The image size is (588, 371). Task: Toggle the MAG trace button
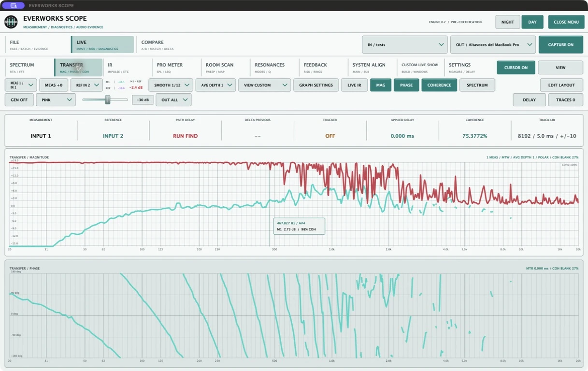(x=381, y=85)
